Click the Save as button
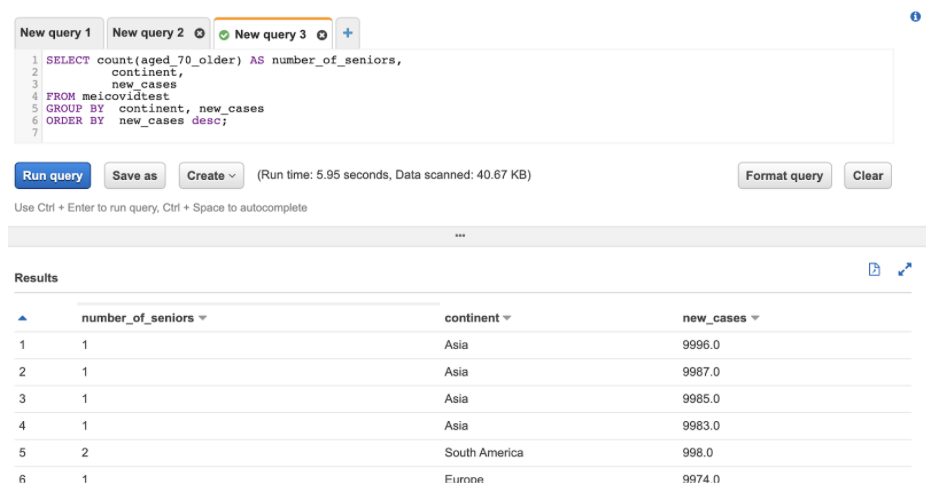Screen dimensions: 938x492 135,175
